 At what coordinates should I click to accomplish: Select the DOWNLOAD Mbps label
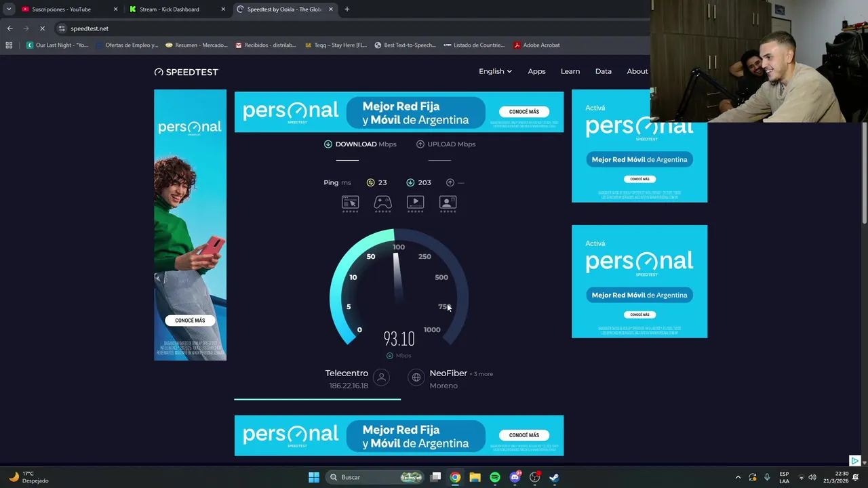pyautogui.click(x=366, y=144)
